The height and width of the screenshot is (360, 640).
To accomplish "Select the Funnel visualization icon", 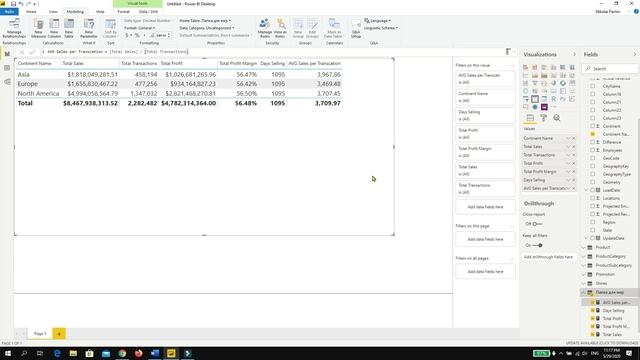I will (535, 83).
